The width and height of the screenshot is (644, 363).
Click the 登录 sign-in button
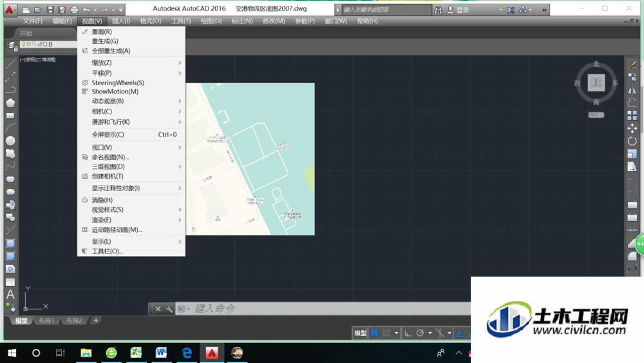458,10
